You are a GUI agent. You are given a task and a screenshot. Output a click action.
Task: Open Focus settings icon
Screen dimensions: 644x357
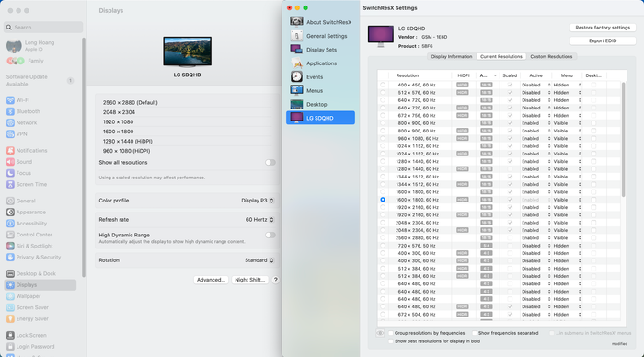(10, 173)
